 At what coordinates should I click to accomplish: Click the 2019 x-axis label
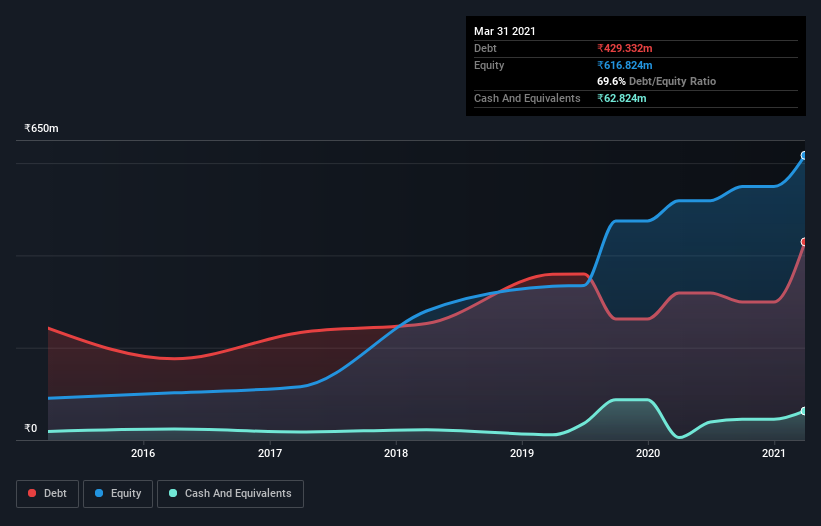[x=522, y=453]
